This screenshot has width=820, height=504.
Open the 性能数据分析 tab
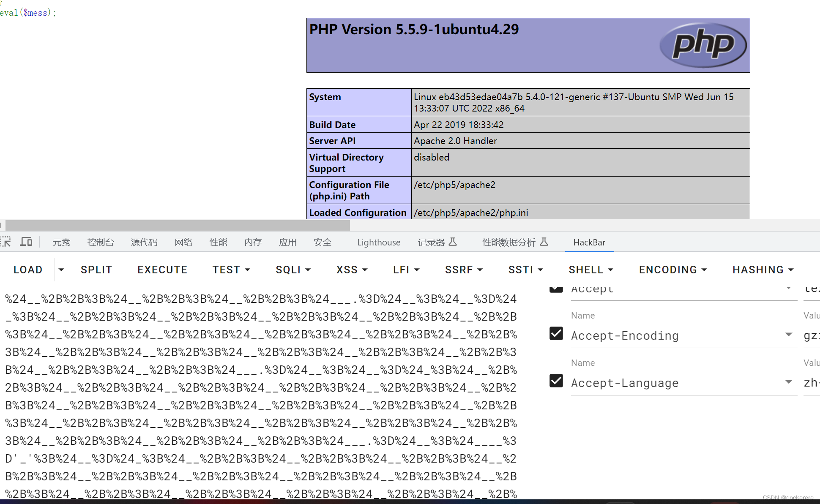[x=509, y=242]
